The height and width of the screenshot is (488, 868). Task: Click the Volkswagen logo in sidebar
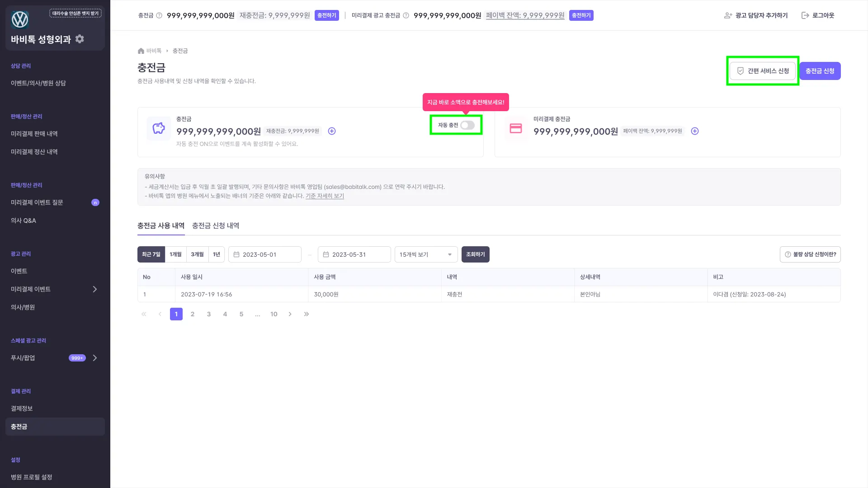tap(20, 19)
